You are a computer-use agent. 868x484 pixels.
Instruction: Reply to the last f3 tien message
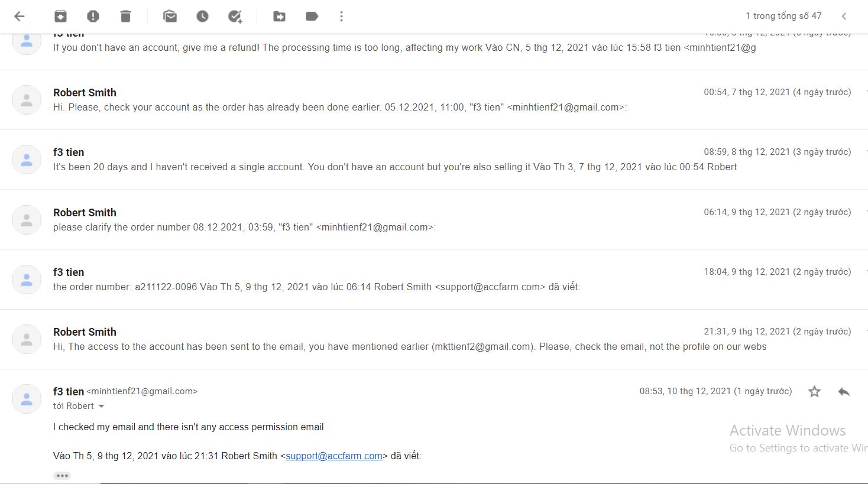(844, 391)
